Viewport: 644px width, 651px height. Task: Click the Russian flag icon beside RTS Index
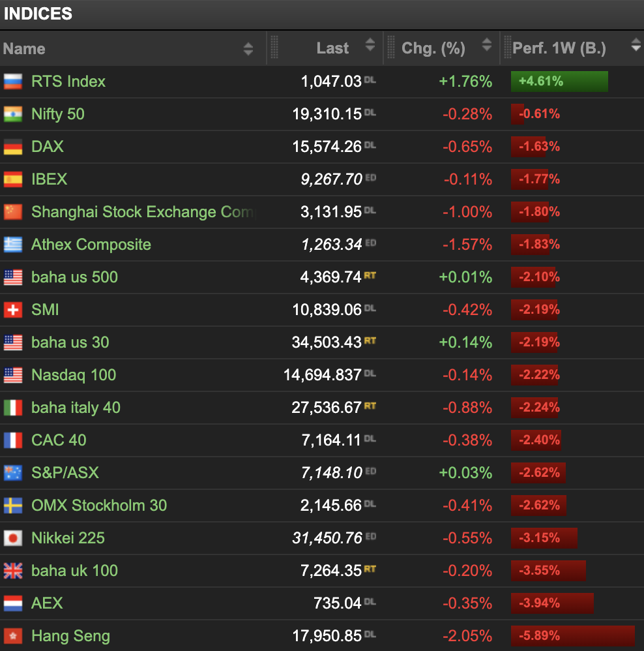click(13, 82)
